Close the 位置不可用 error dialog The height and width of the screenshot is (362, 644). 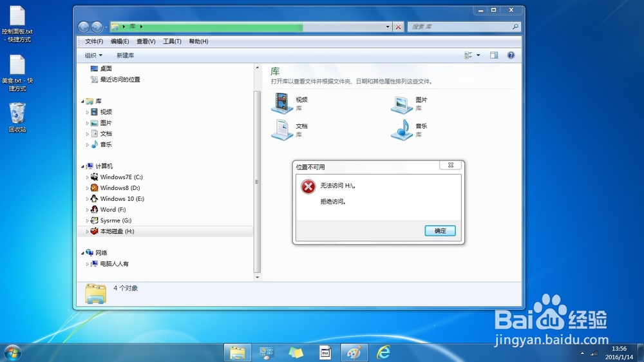pos(451,165)
